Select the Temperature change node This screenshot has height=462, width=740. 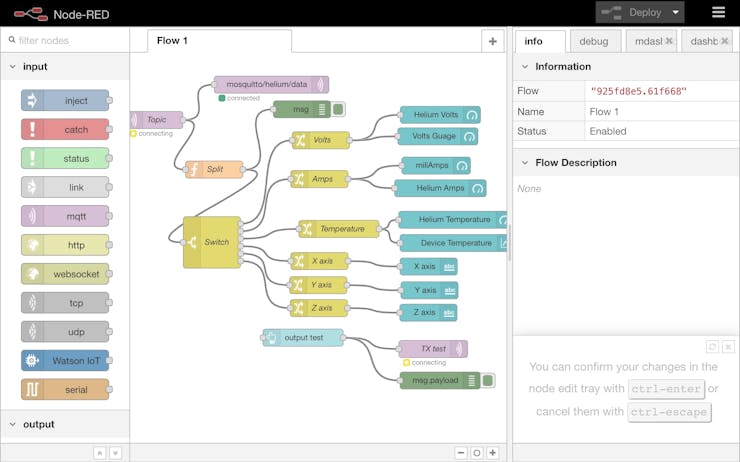339,229
